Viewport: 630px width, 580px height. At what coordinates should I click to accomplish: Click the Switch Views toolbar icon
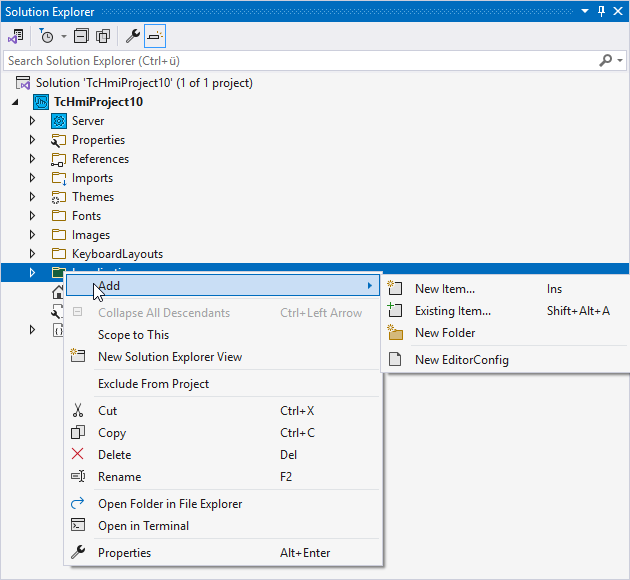tap(16, 37)
